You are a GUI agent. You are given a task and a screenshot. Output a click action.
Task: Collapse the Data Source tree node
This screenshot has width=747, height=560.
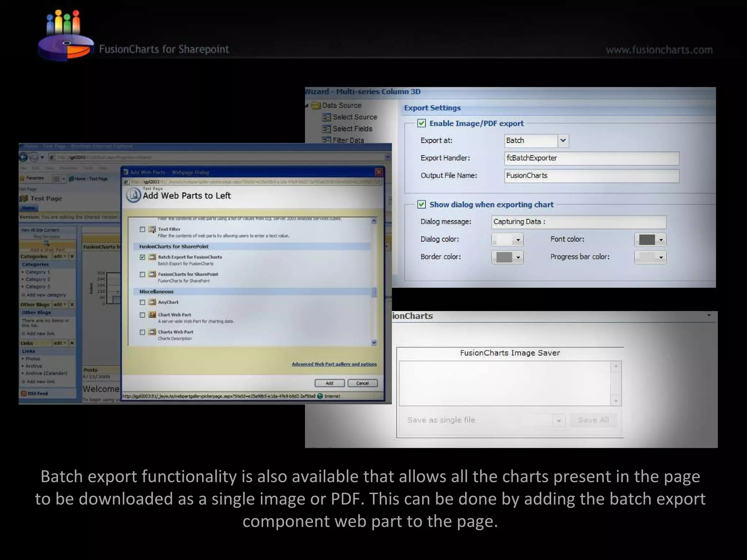[x=307, y=106]
